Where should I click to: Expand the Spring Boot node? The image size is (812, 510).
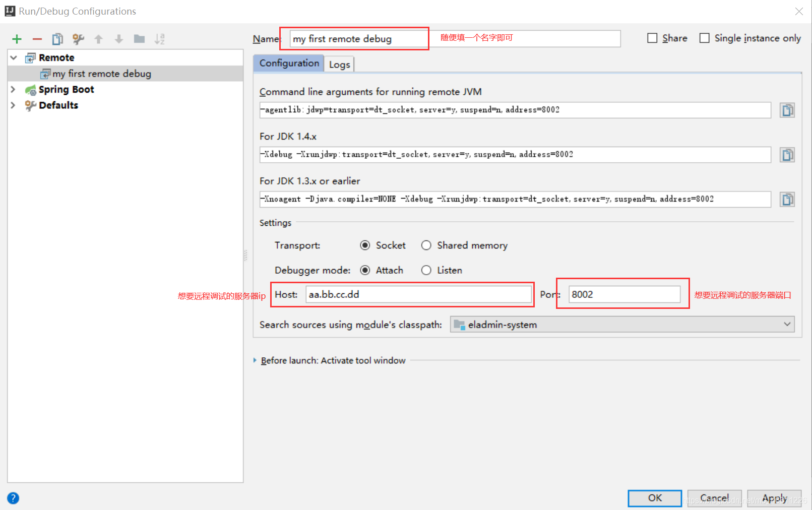click(13, 89)
